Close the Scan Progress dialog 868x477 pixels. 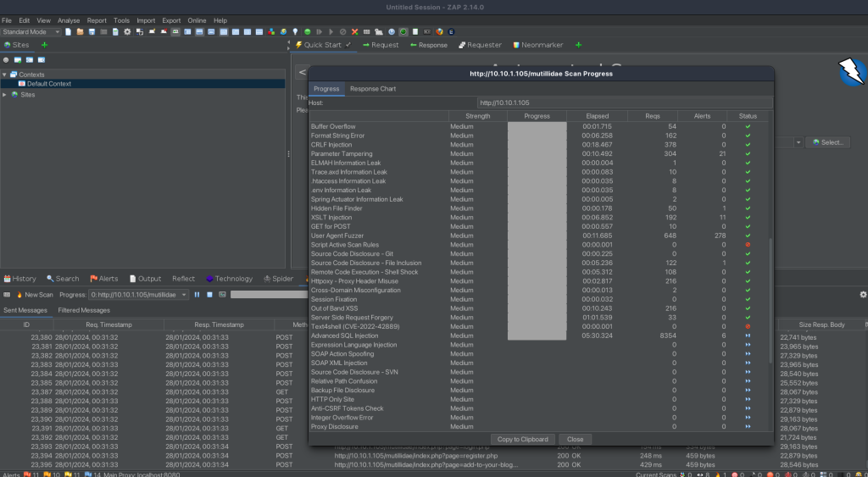pyautogui.click(x=575, y=439)
